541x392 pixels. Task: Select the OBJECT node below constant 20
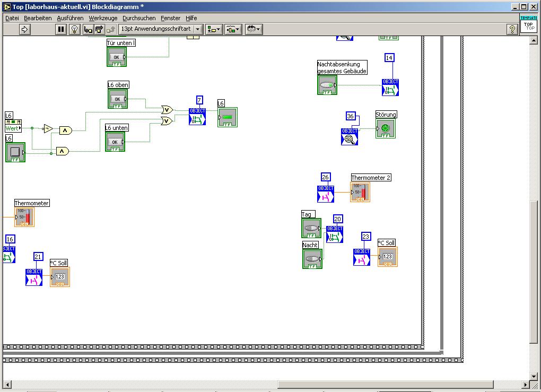(335, 234)
